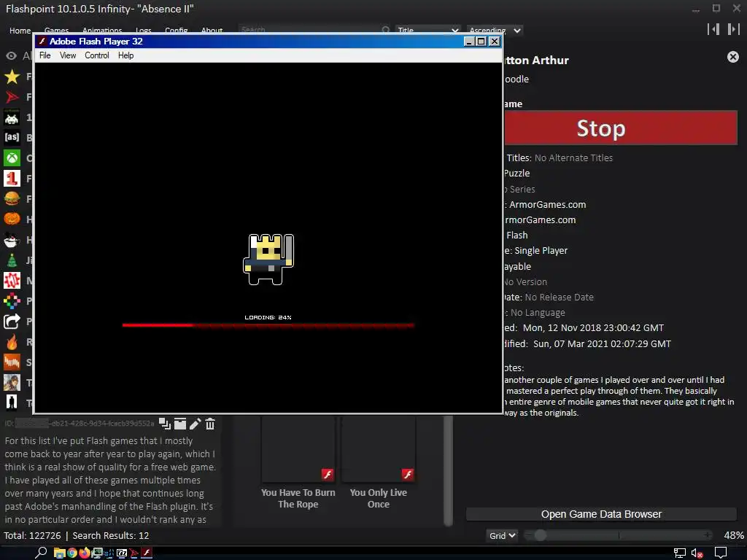The image size is (747, 560).
Task: Open the About tab in Flashpoint
Action: click(x=212, y=31)
